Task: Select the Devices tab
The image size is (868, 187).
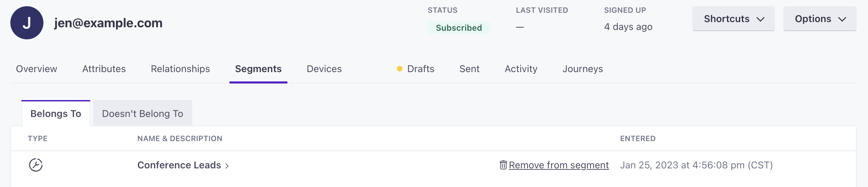Action: 324,69
